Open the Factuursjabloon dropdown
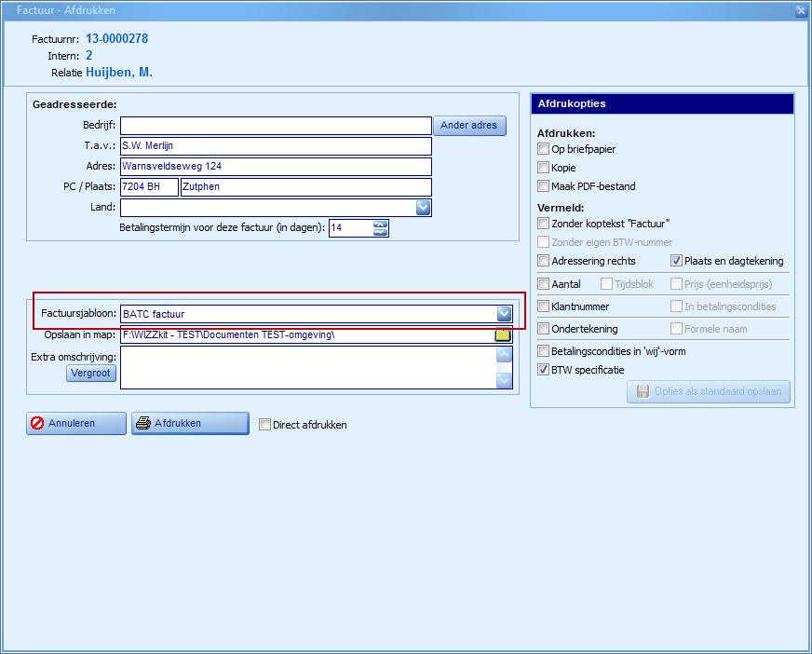812x654 pixels. (504, 314)
